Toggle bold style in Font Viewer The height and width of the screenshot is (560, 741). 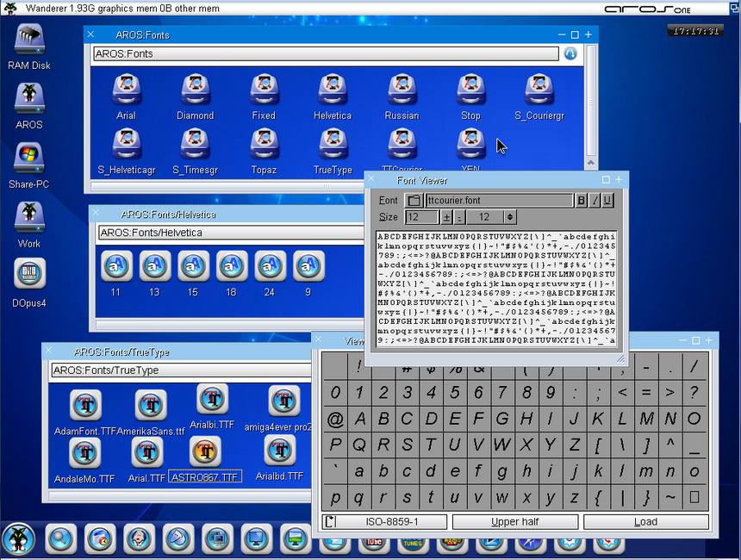pos(581,201)
